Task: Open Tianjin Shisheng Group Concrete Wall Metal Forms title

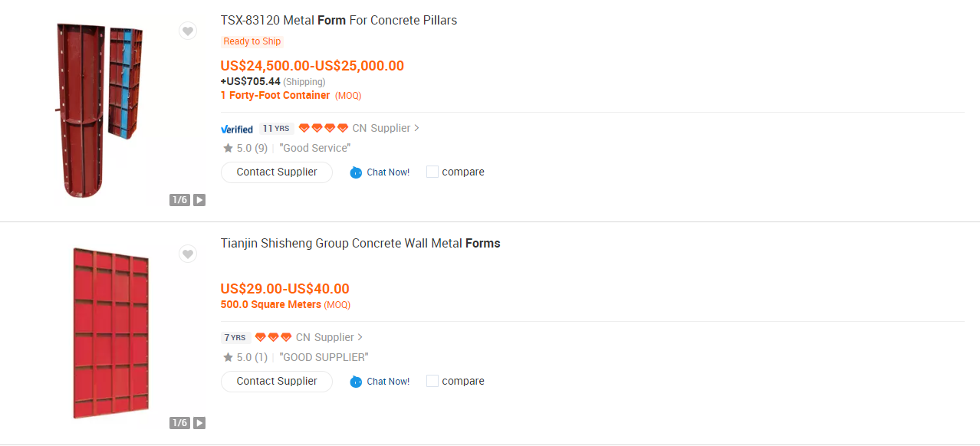Action: pos(360,243)
